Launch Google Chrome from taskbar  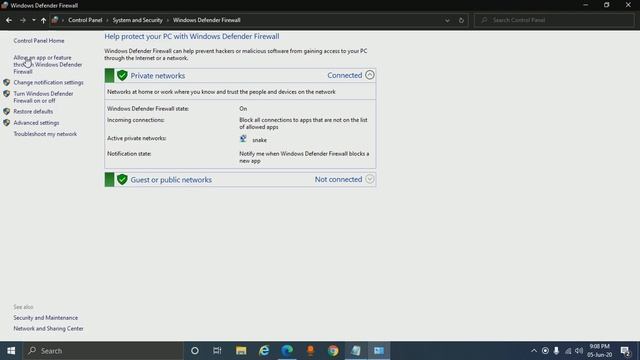point(333,351)
